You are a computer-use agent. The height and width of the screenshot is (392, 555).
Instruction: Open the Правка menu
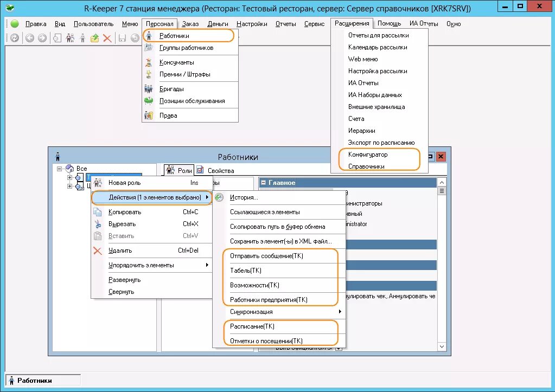click(x=36, y=24)
